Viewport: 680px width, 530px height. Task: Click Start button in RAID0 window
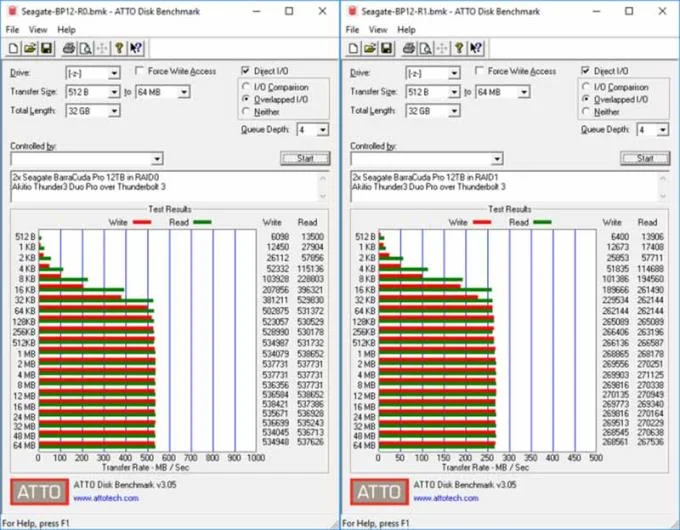click(x=305, y=159)
